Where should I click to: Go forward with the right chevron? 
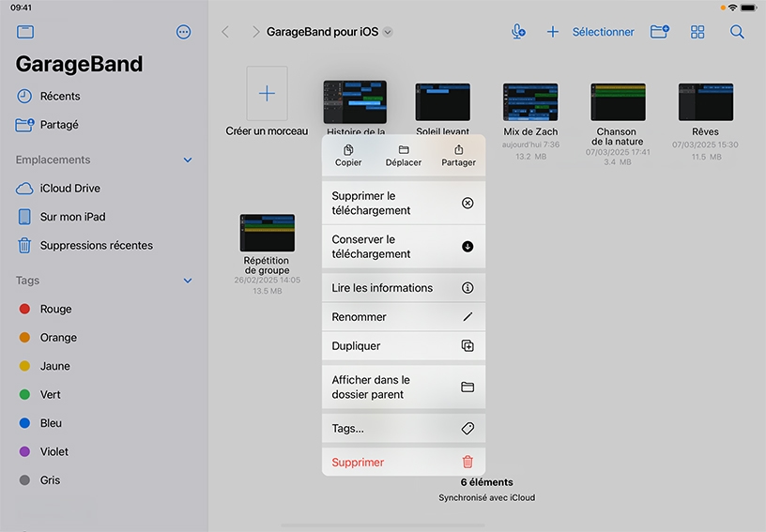tap(255, 32)
